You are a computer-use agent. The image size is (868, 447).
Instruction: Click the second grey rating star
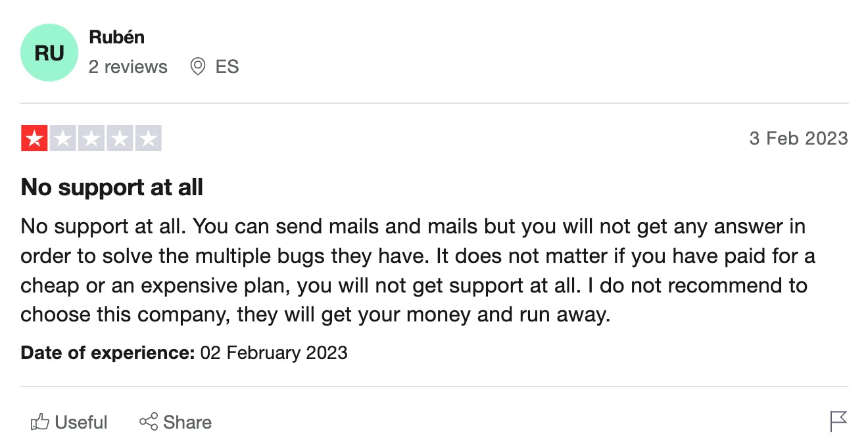(63, 139)
